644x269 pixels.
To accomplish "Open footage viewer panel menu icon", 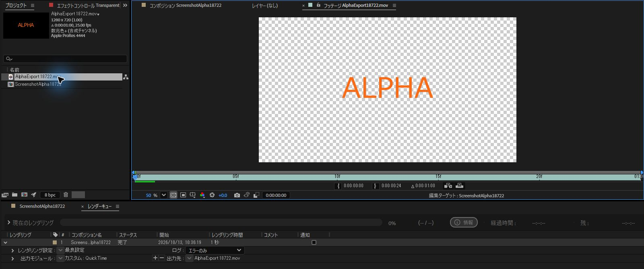I will click(x=394, y=6).
